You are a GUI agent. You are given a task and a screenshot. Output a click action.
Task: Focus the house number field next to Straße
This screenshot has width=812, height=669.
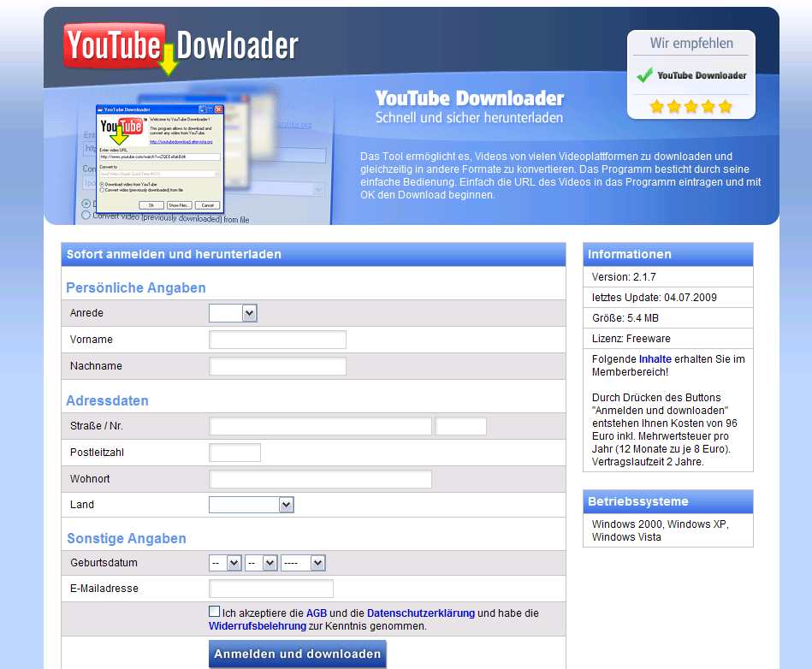click(x=461, y=426)
